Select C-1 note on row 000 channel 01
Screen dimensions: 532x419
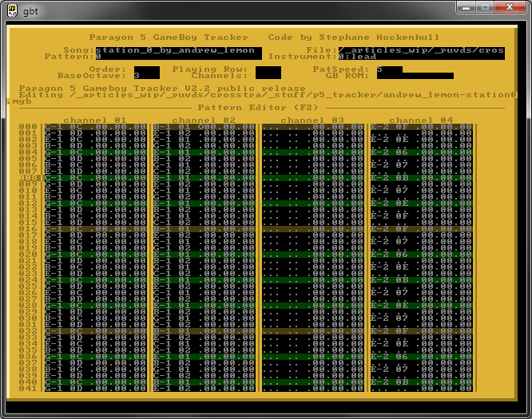(54, 127)
